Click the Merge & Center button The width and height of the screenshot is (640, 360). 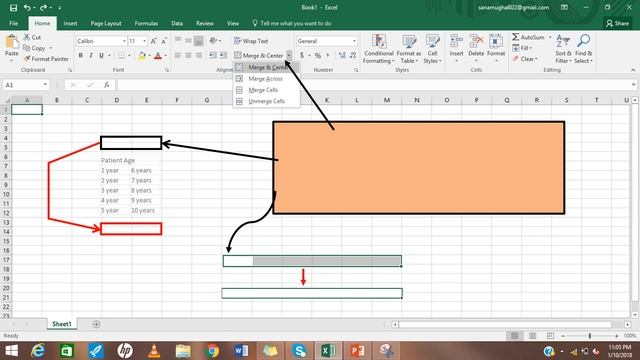259,55
